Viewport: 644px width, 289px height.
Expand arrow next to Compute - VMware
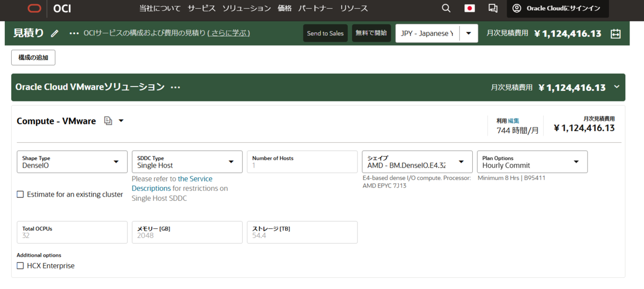(x=121, y=121)
